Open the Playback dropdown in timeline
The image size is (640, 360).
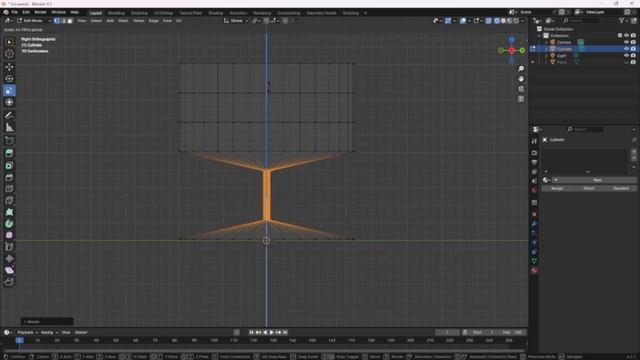pos(27,333)
